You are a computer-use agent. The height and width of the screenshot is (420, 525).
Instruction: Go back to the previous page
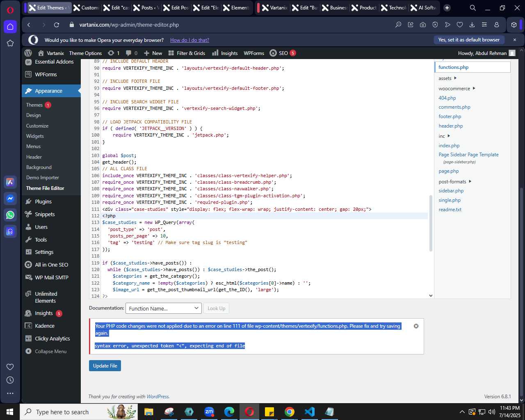(x=29, y=25)
